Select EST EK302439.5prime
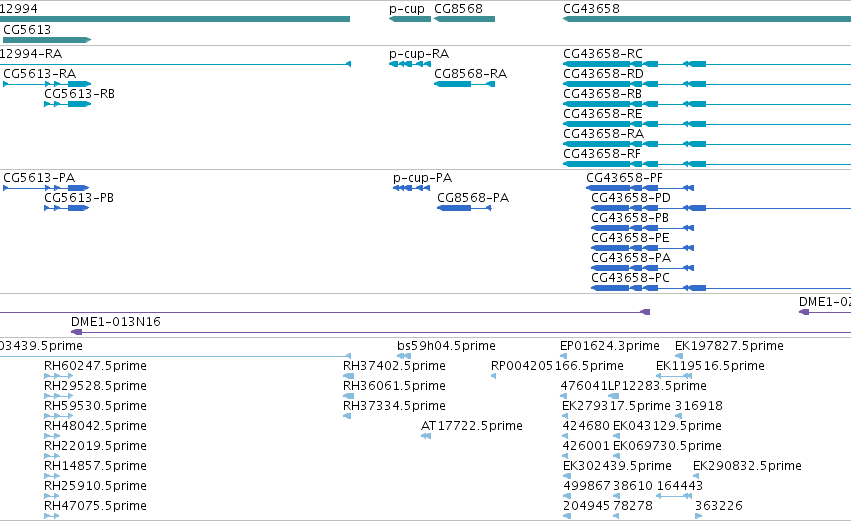Image resolution: width=851 pixels, height=521 pixels. pyautogui.click(x=617, y=466)
